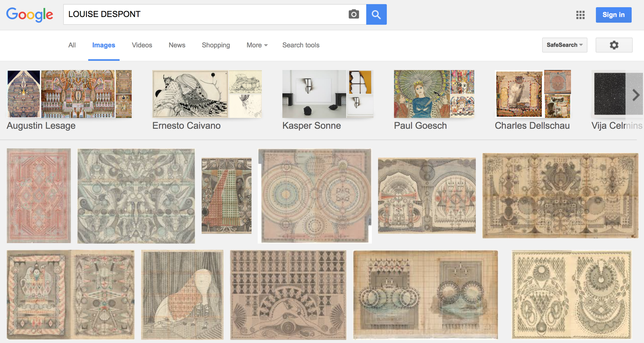Open Charles Dellschau's large framed collage thumbnail
Screen dimensions: 644x343
click(x=519, y=94)
